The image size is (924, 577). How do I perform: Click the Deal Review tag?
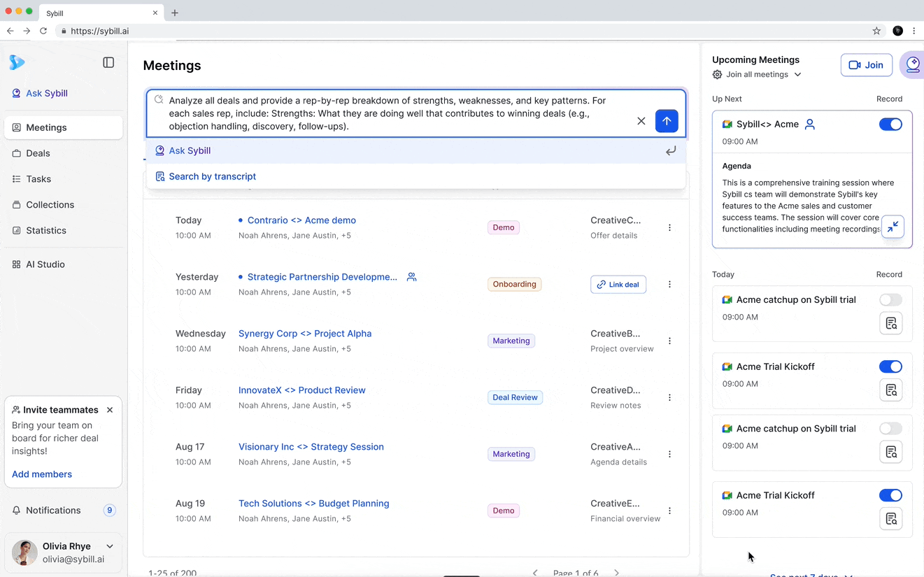pyautogui.click(x=515, y=397)
